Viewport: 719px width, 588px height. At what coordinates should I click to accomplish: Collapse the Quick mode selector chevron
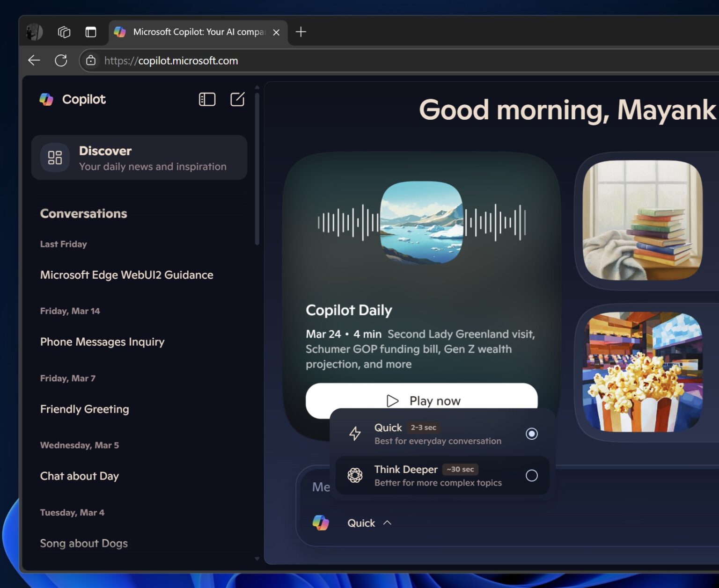[x=387, y=523]
